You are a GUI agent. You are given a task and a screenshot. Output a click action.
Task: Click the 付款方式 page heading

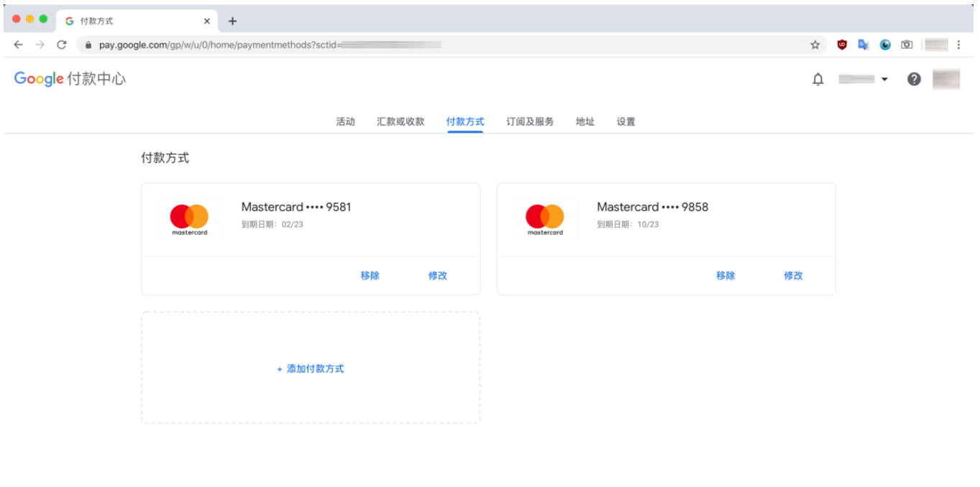click(165, 158)
